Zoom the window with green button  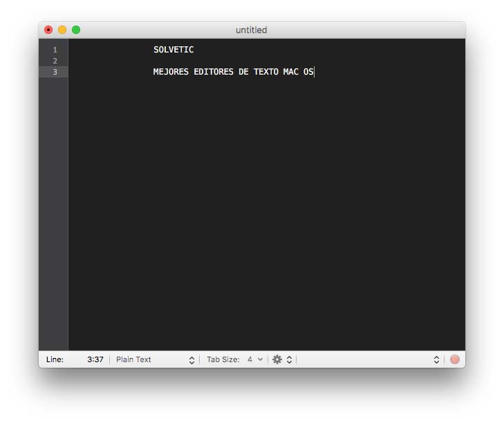click(76, 30)
